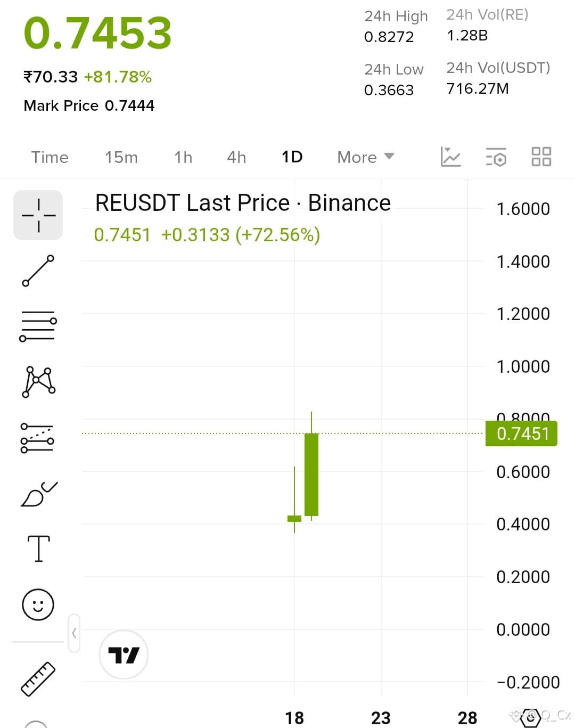Click the 0.4000 price axis label
575x728 pixels.
[523, 524]
